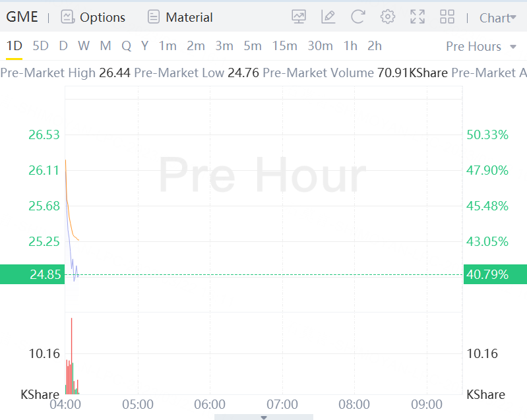Click the Material label
527x420 pixels.
tap(189, 17)
